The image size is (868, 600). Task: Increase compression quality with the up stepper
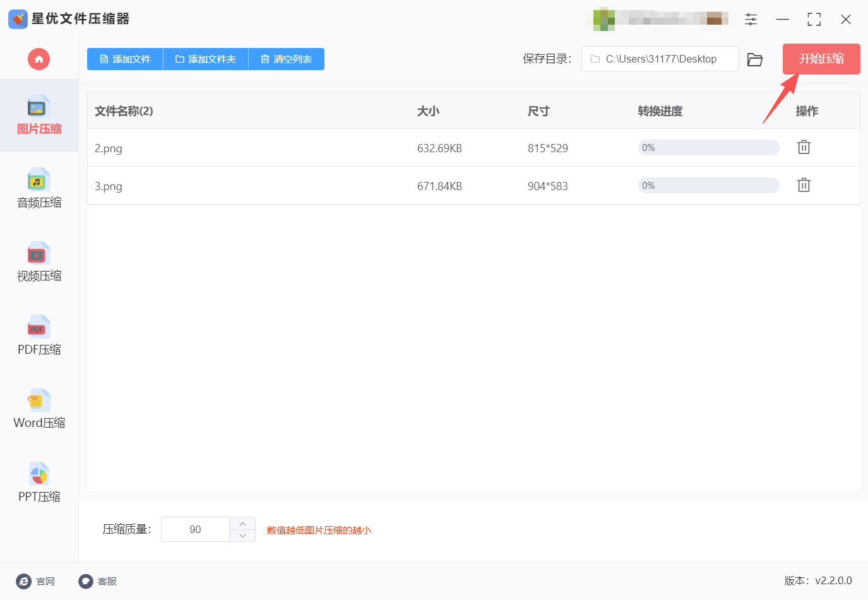pos(242,522)
